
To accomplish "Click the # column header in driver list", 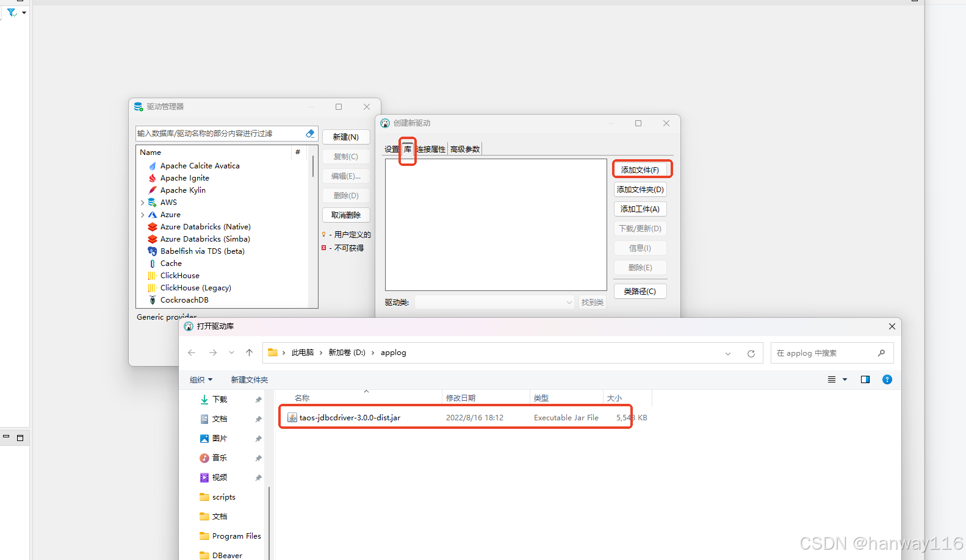I will coord(298,153).
